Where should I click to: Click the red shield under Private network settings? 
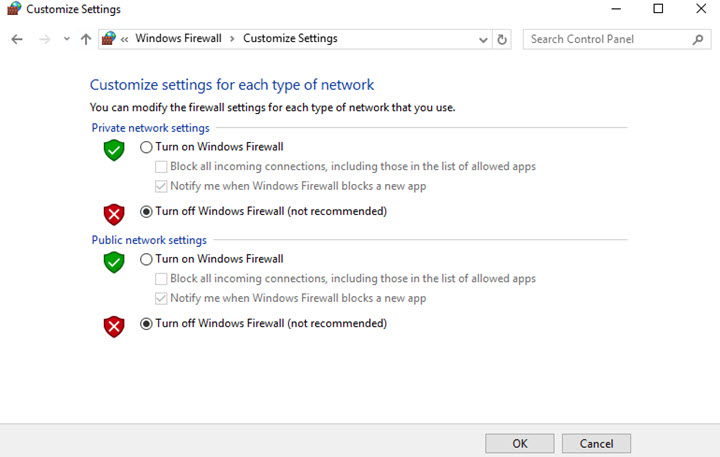coord(114,213)
